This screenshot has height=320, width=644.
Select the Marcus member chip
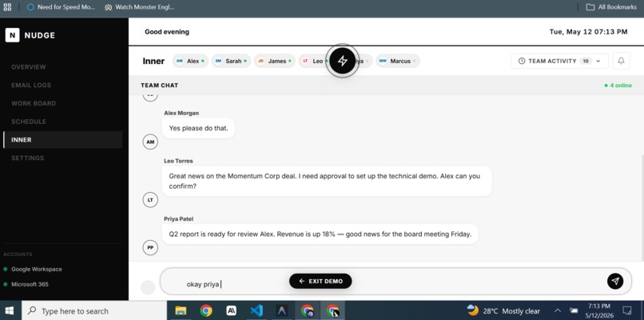398,61
